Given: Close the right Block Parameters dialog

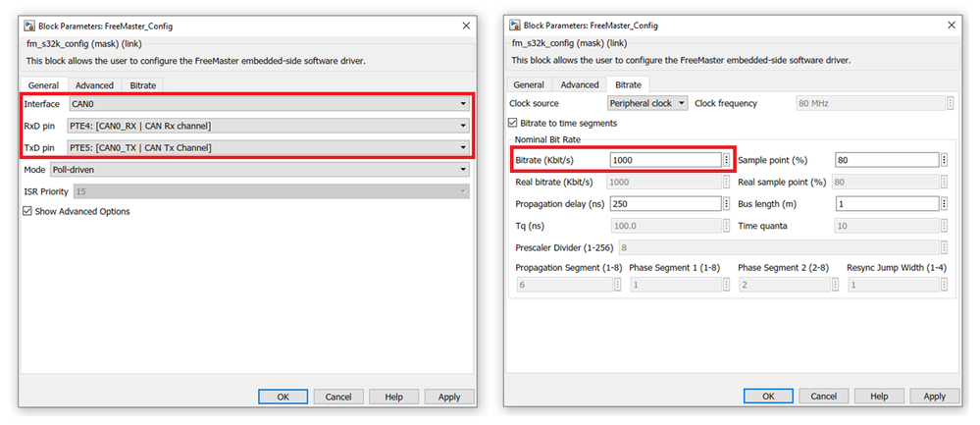Looking at the screenshot, I should [952, 25].
